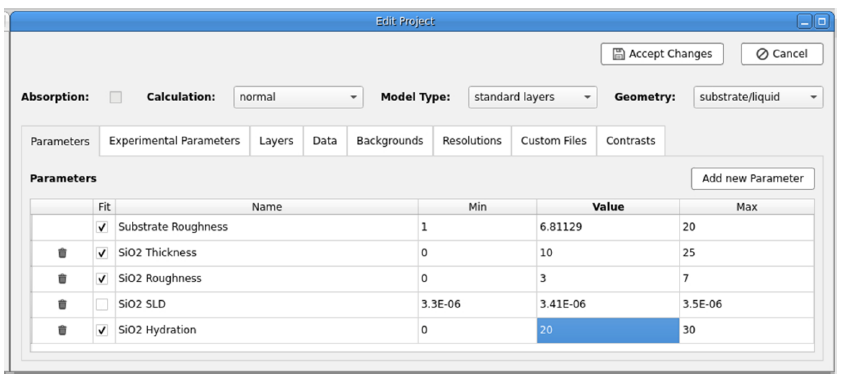Image resolution: width=842 pixels, height=380 pixels.
Task: Toggle Fit checkbox for SiO2 Roughness
Action: (102, 279)
